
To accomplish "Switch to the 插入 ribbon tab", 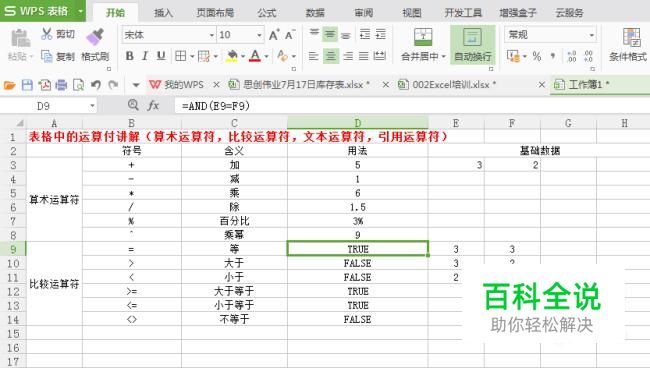I will pos(163,13).
